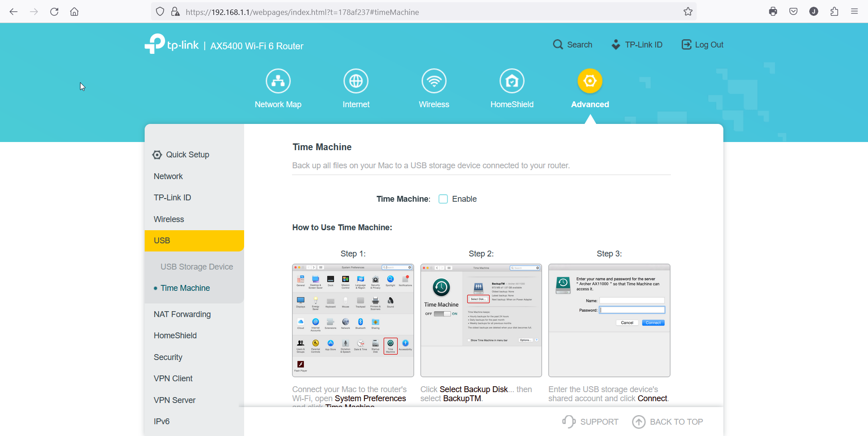868x436 pixels.
Task: Open the browser hamburger menu
Action: click(854, 12)
